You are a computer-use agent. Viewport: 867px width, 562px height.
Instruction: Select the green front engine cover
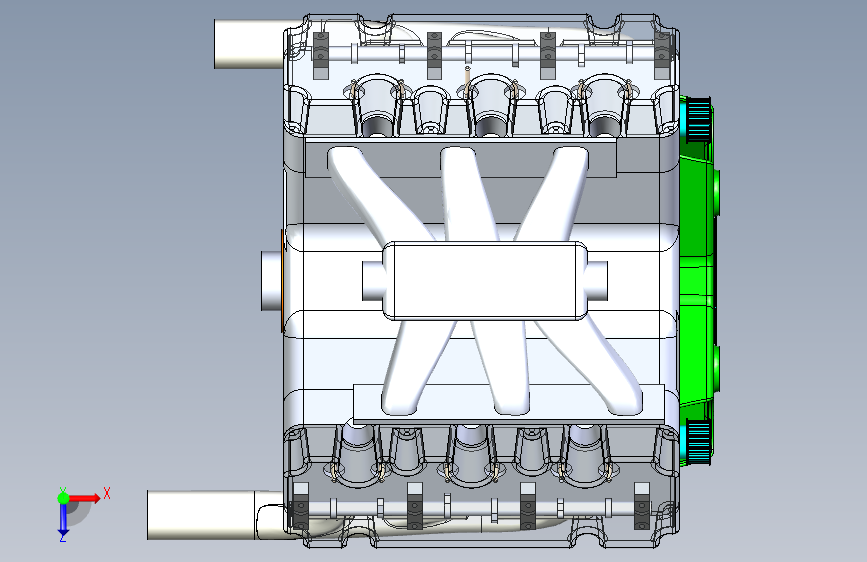point(698,282)
